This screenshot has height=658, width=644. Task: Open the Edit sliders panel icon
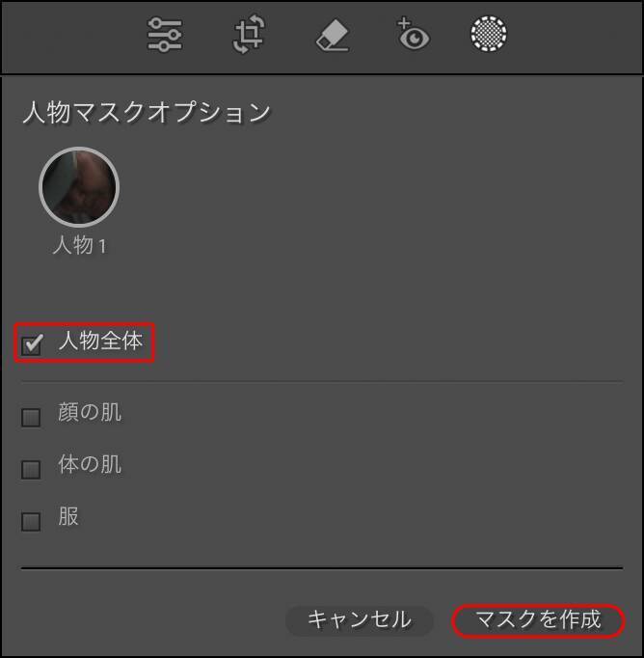[165, 35]
